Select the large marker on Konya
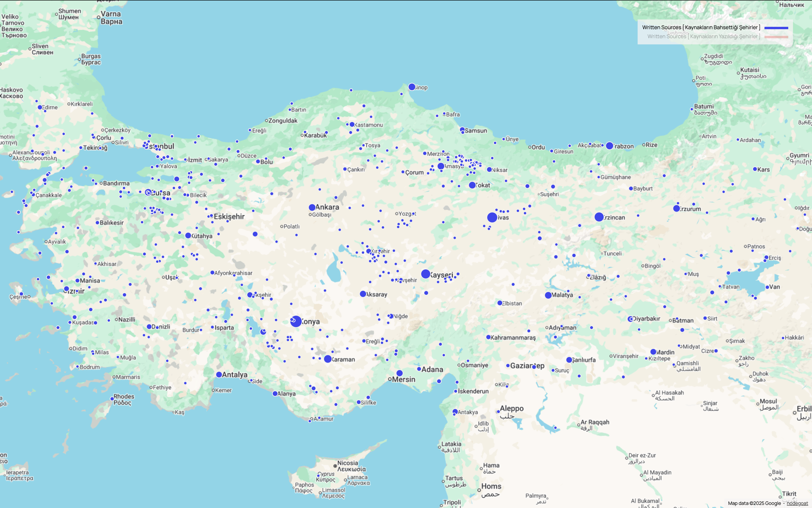812x508 pixels. point(296,321)
